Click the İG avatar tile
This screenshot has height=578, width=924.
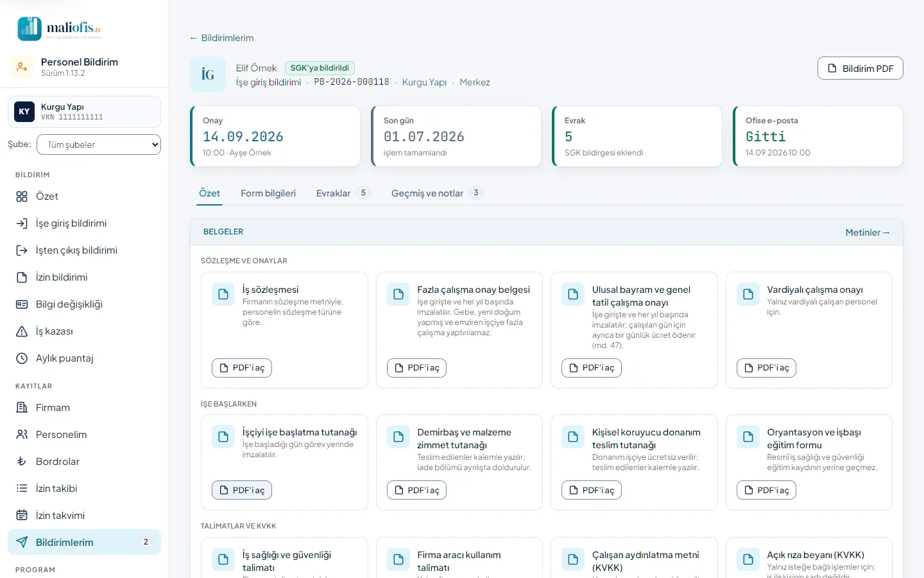click(x=208, y=74)
